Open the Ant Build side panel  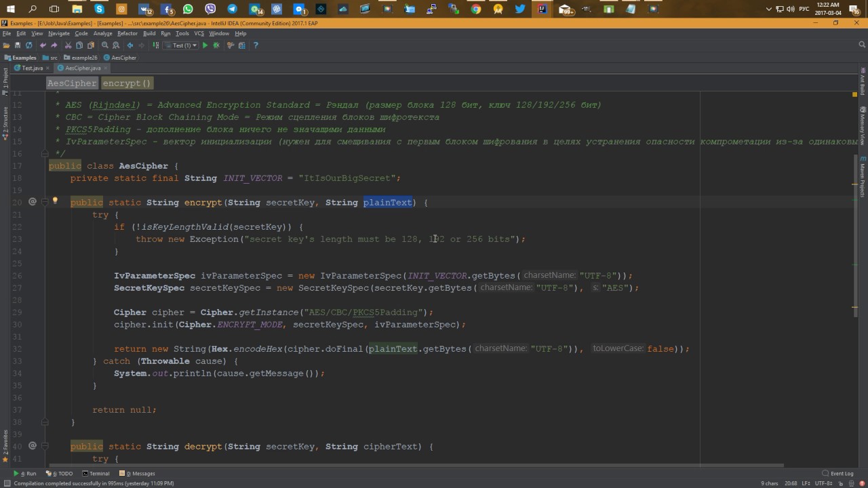coord(863,80)
